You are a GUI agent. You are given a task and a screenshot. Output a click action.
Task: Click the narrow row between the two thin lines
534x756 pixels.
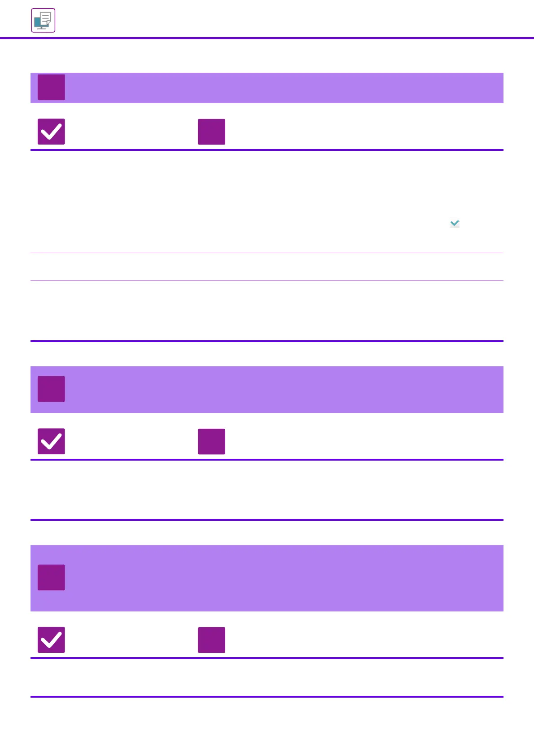pyautogui.click(x=267, y=267)
